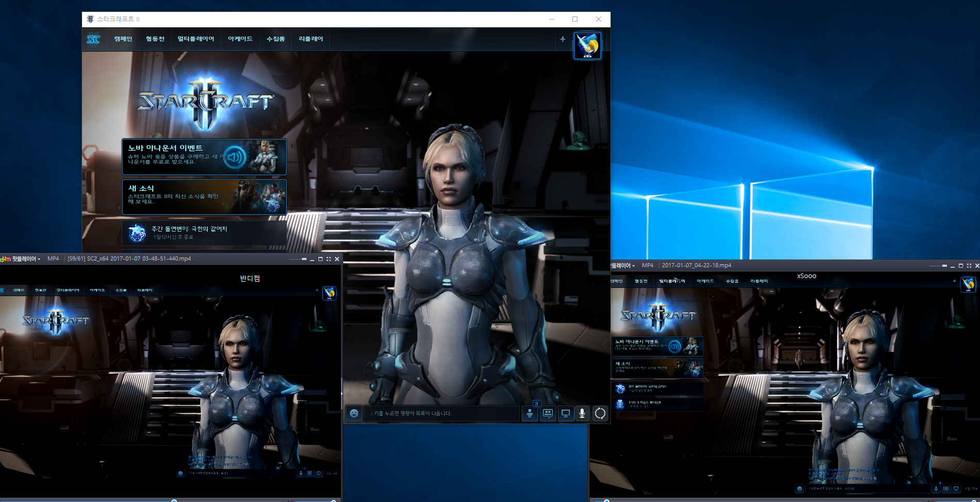Maximize the 스타크래프트 II window
The height and width of the screenshot is (502, 980).
[x=575, y=19]
